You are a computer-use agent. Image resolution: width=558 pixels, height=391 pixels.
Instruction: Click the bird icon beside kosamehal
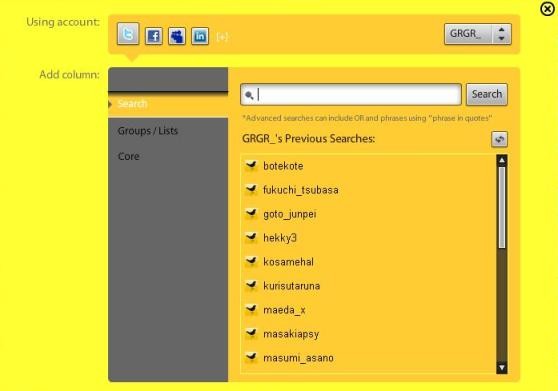[251, 261]
